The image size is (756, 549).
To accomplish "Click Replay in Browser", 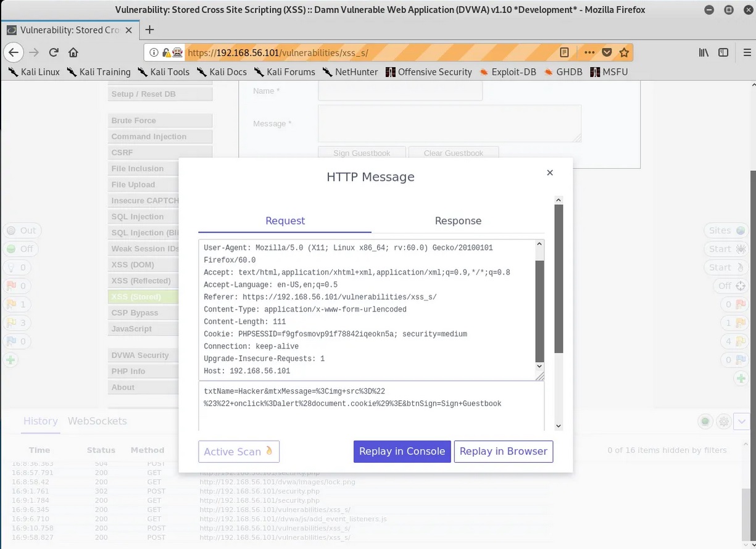I will pos(503,451).
